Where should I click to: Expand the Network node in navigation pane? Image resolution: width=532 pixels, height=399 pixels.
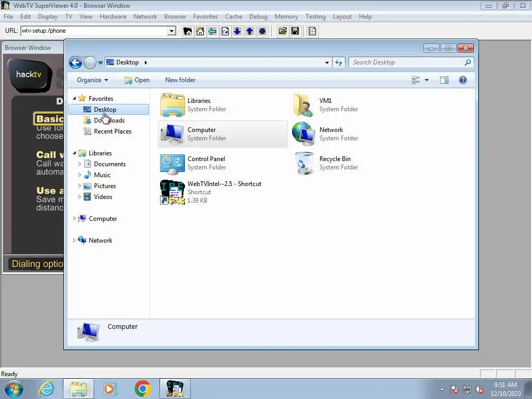tap(74, 240)
